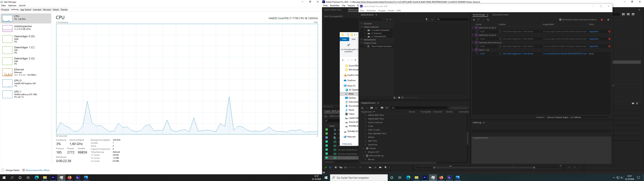Open Renderer dropdown Mercury Playback Engine
The image size is (644, 181).
click(x=578, y=117)
